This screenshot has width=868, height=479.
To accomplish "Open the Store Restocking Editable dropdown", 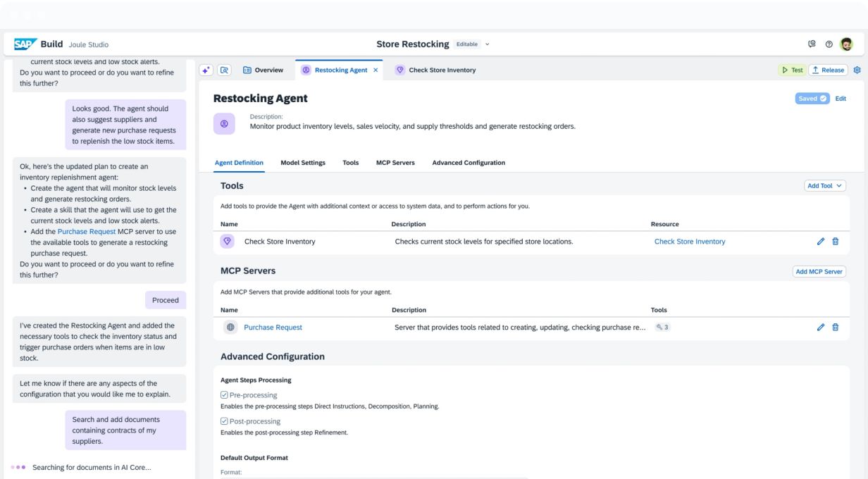I will (487, 44).
